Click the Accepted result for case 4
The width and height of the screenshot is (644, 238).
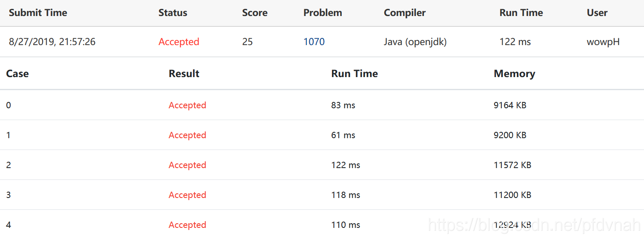(187, 225)
